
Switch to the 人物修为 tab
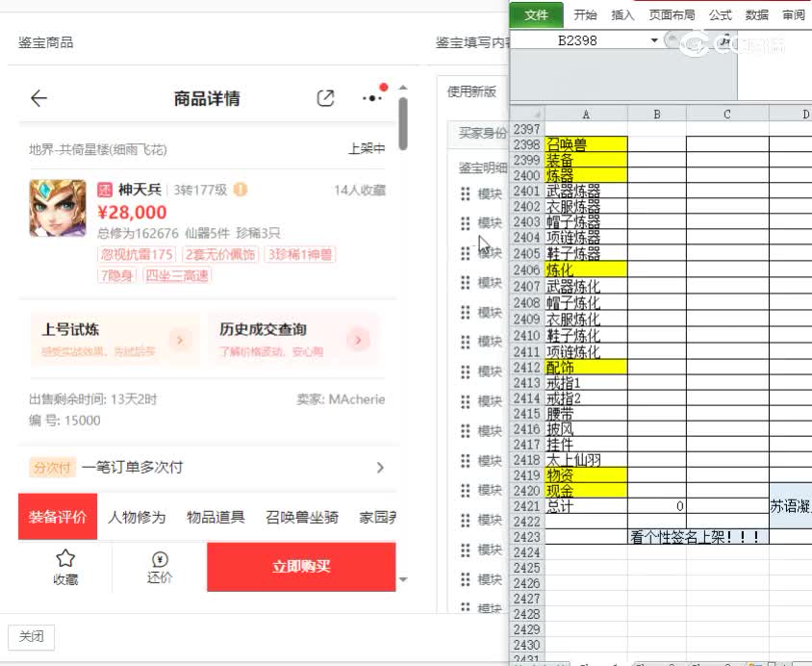136,518
